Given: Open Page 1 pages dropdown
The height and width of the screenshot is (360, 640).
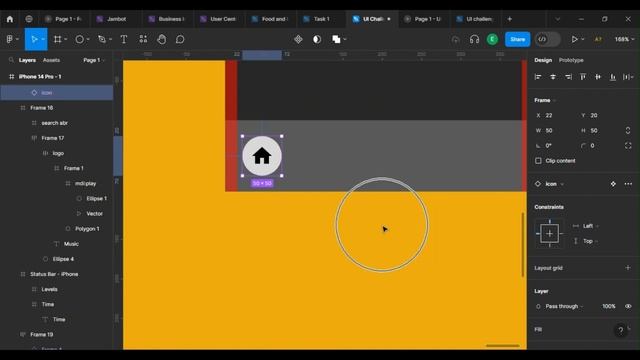Looking at the screenshot, I should coord(94,60).
